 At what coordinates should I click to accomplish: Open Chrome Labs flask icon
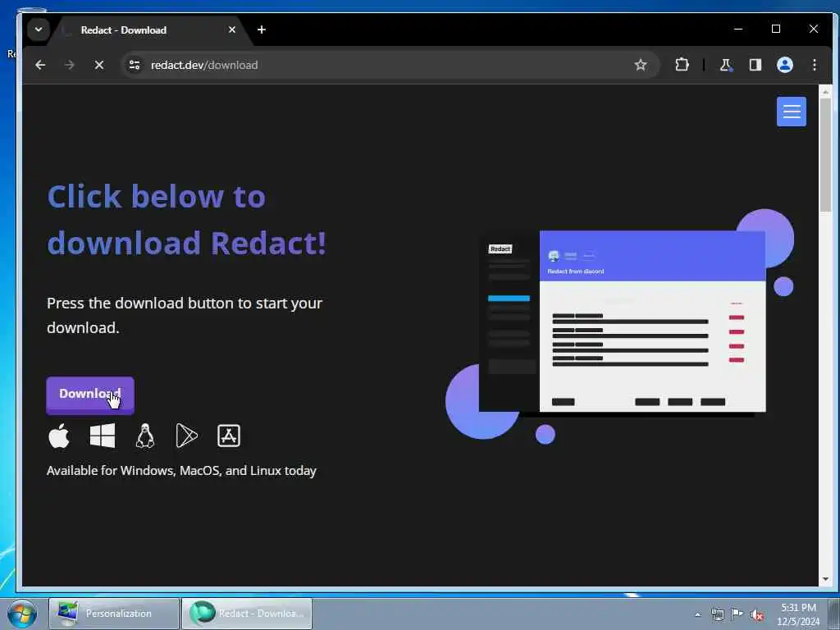tap(725, 65)
